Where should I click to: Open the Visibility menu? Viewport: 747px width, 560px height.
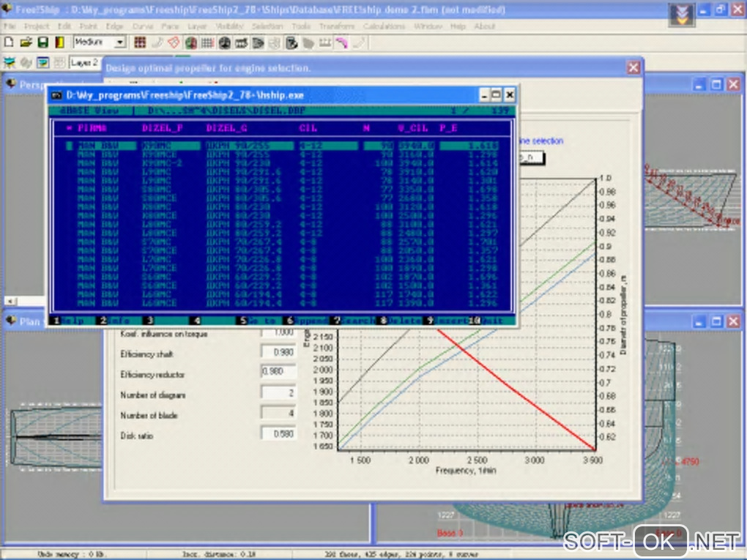229,26
